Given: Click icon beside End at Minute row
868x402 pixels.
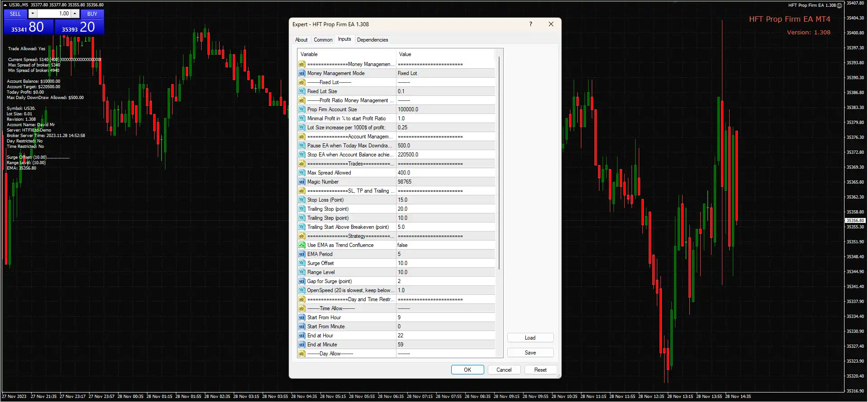Looking at the screenshot, I should [x=302, y=345].
